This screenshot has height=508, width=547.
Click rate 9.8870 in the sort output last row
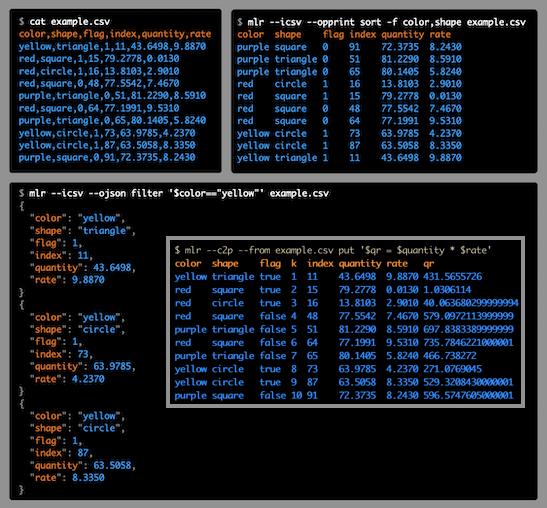pyautogui.click(x=445, y=158)
